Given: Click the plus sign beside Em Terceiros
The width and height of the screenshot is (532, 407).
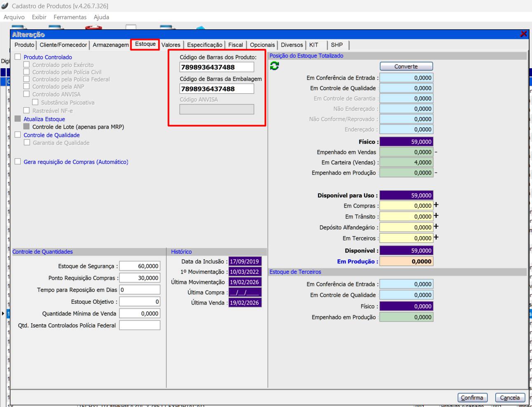Looking at the screenshot, I should (436, 237).
